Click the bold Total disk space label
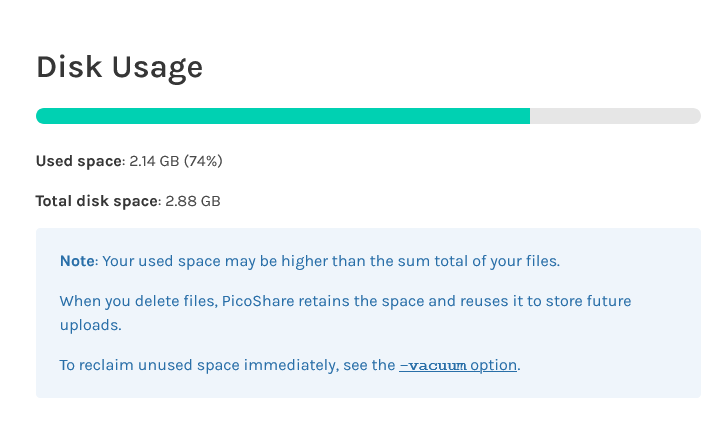This screenshot has width=727, height=445. click(x=97, y=201)
